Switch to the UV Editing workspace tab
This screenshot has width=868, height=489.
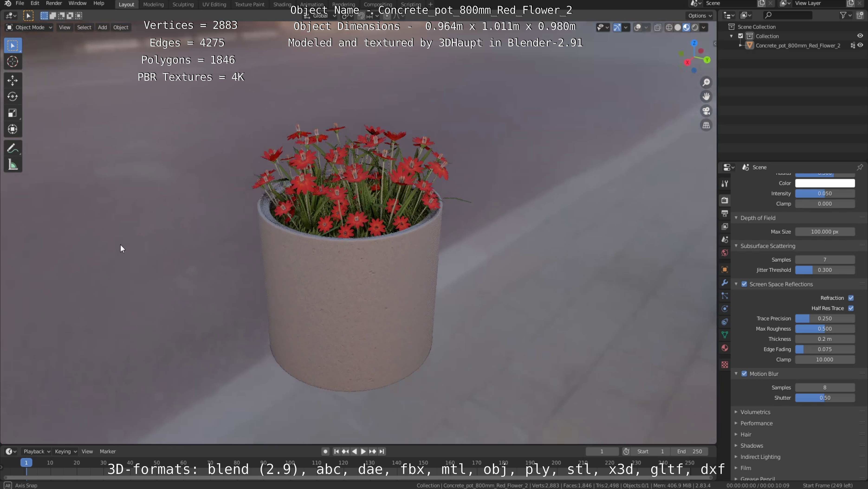pos(214,4)
